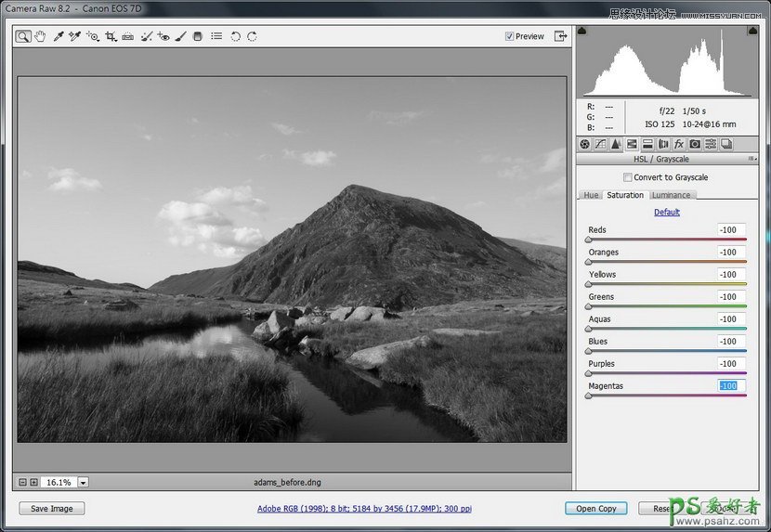This screenshot has height=532, width=771.
Task: Switch to the Luminance tab
Action: click(671, 195)
